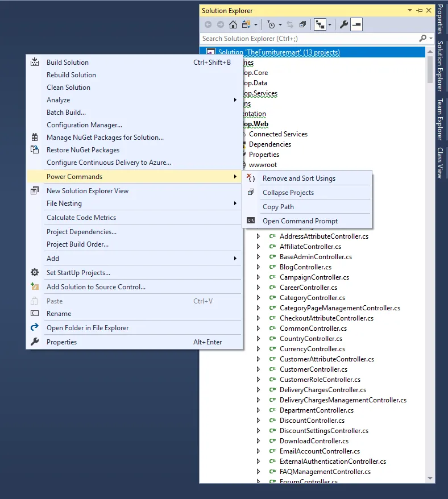Expand AffiliateController.cs node
This screenshot has width=448, height=499.
258,246
